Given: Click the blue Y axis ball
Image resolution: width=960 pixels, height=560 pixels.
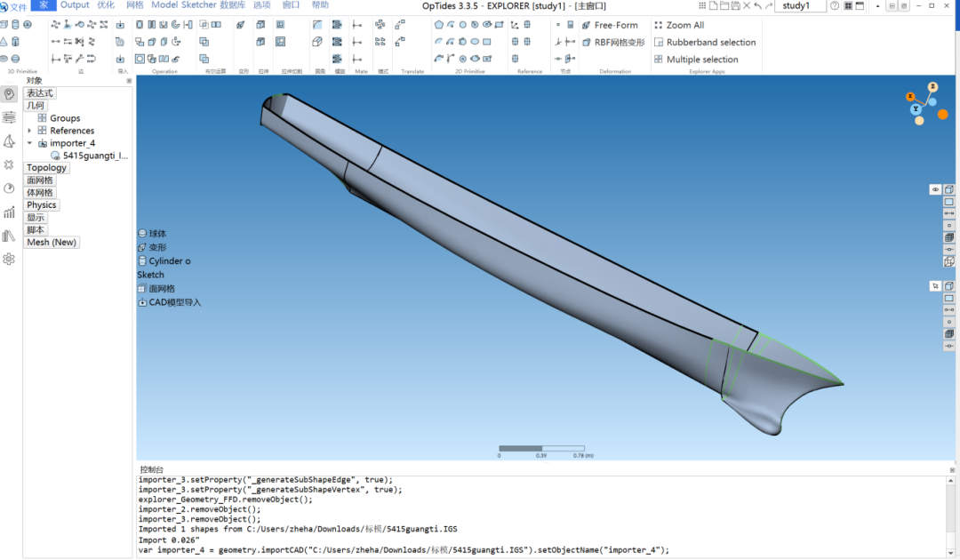Looking at the screenshot, I should point(916,109).
